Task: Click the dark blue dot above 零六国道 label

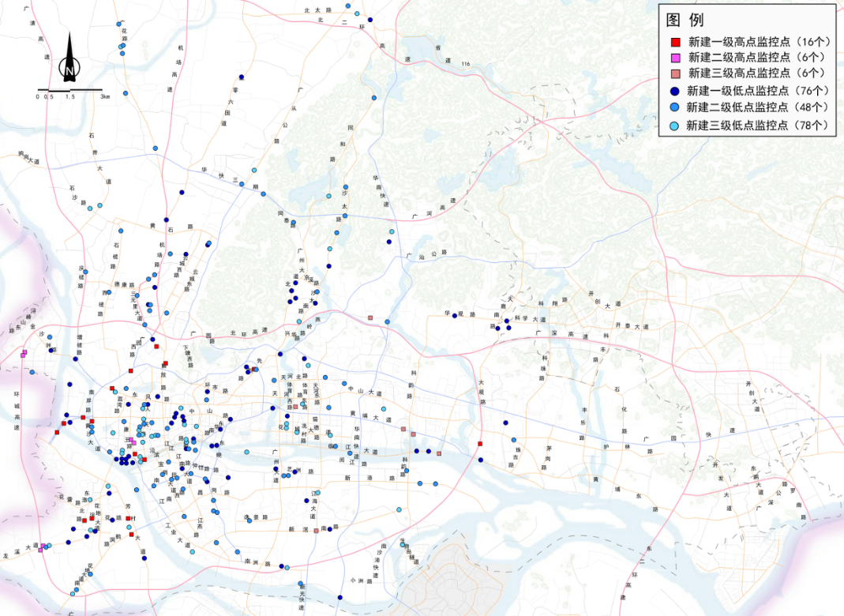Action: point(241,77)
